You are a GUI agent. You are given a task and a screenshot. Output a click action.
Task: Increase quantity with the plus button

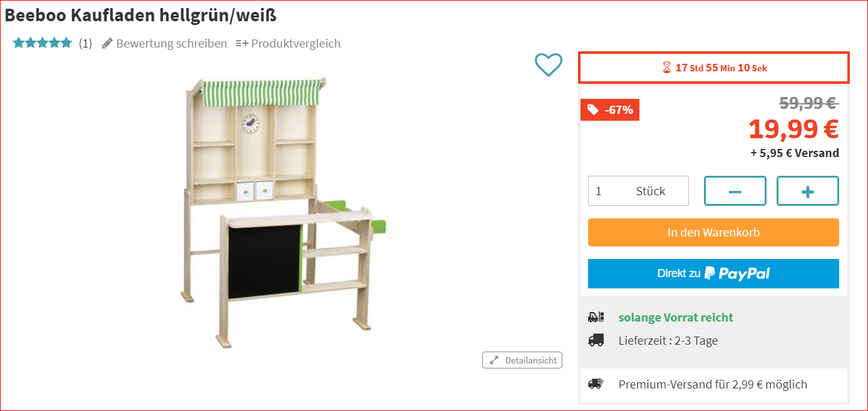pos(808,191)
